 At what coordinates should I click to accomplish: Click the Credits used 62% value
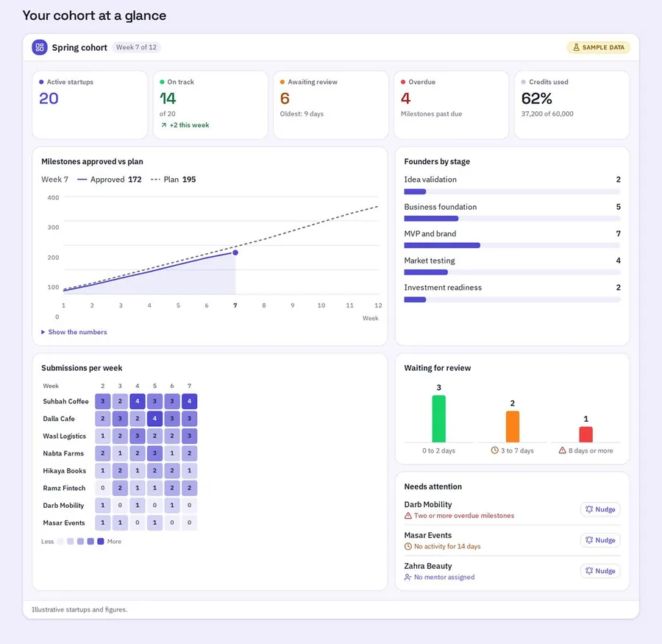pos(537,99)
